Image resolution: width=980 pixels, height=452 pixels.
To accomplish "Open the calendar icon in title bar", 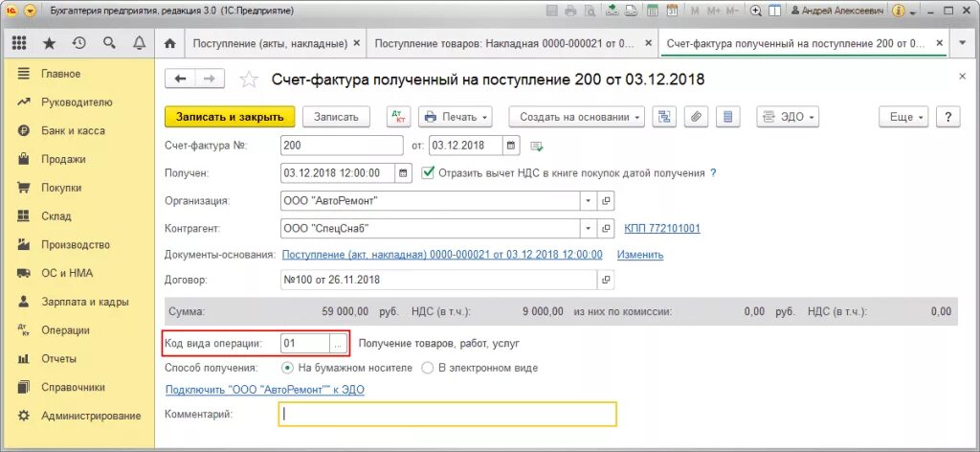I will pos(673,11).
